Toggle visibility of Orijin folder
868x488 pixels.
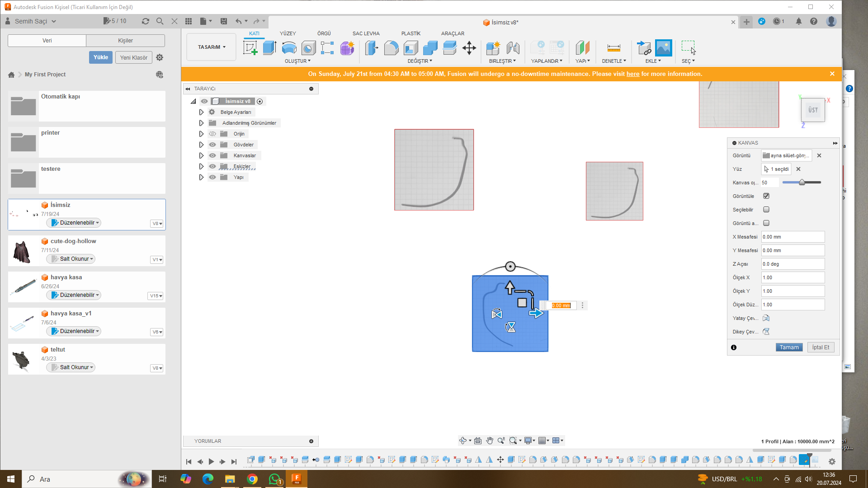pyautogui.click(x=212, y=134)
